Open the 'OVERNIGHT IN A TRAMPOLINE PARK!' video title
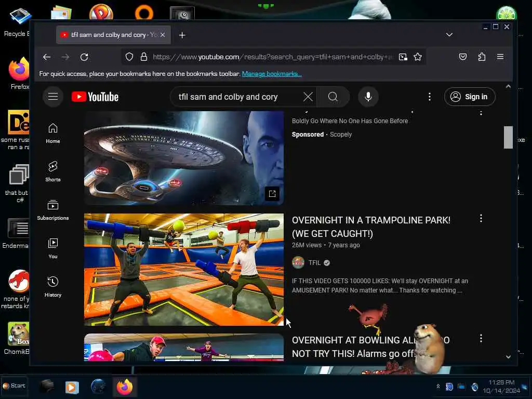Screen dimensions: 532x399 371,227
